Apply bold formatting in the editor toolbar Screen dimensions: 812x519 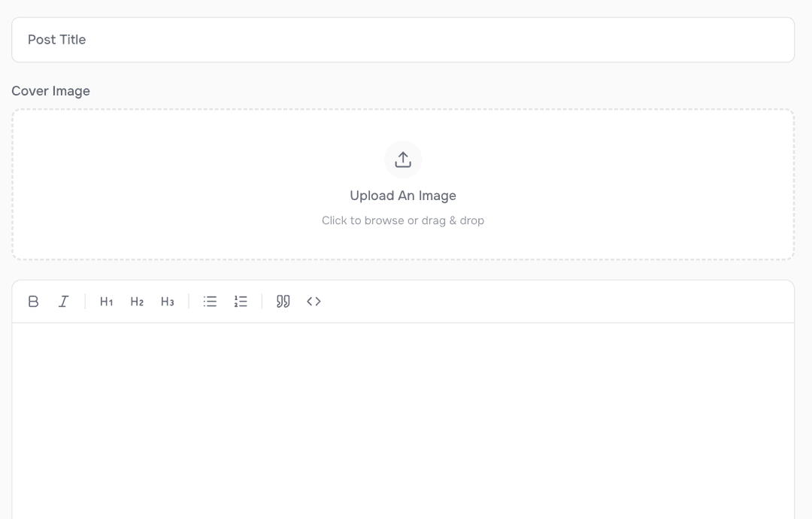point(33,301)
